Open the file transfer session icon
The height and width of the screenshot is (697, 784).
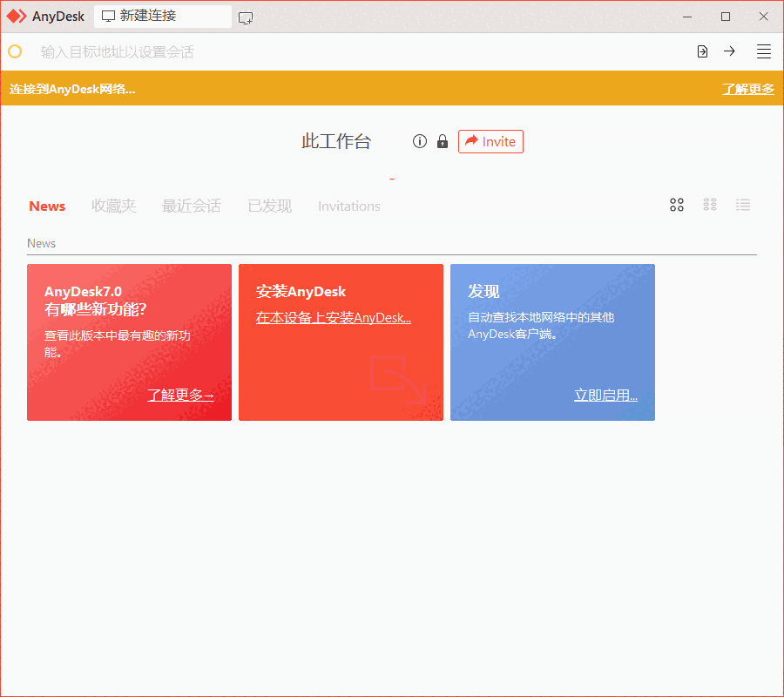point(702,51)
